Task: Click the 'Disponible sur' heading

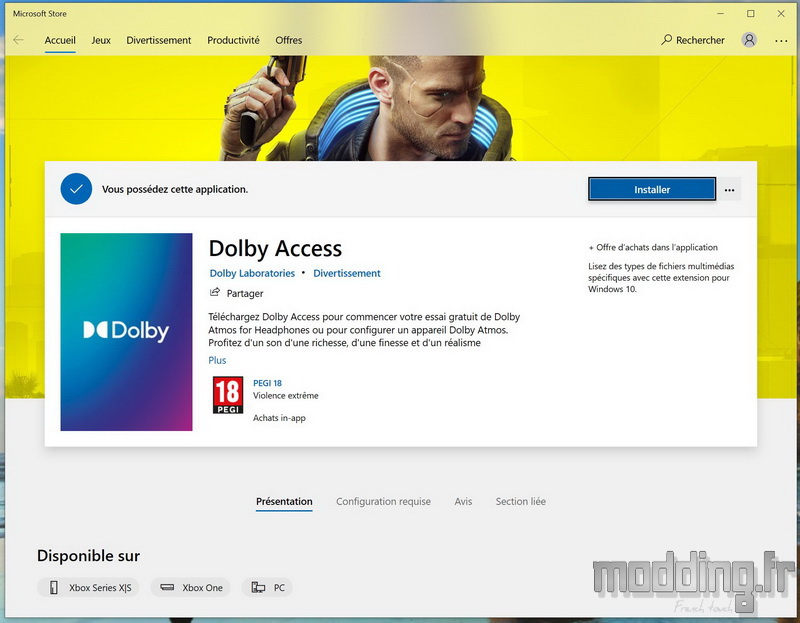Action: click(x=88, y=556)
